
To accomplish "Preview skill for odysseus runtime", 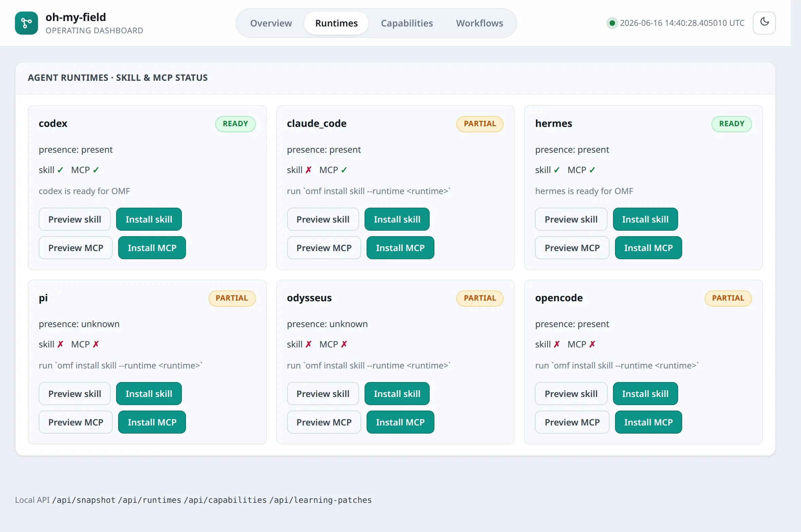I will [323, 394].
